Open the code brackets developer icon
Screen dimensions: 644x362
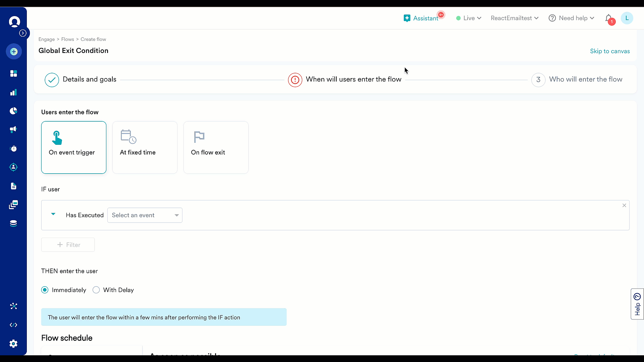(13, 325)
